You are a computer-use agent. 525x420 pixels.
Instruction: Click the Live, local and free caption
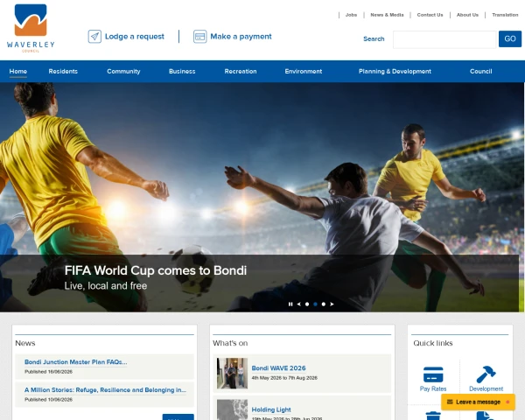tap(106, 286)
